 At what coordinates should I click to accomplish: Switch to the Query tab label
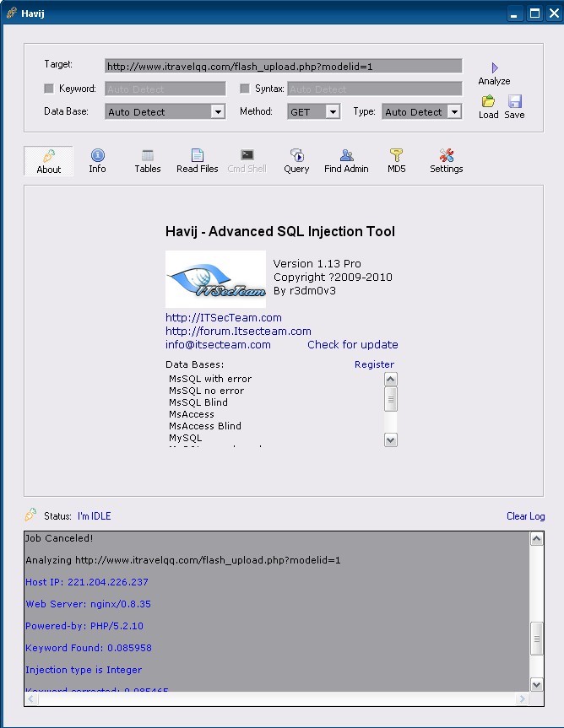(296, 169)
